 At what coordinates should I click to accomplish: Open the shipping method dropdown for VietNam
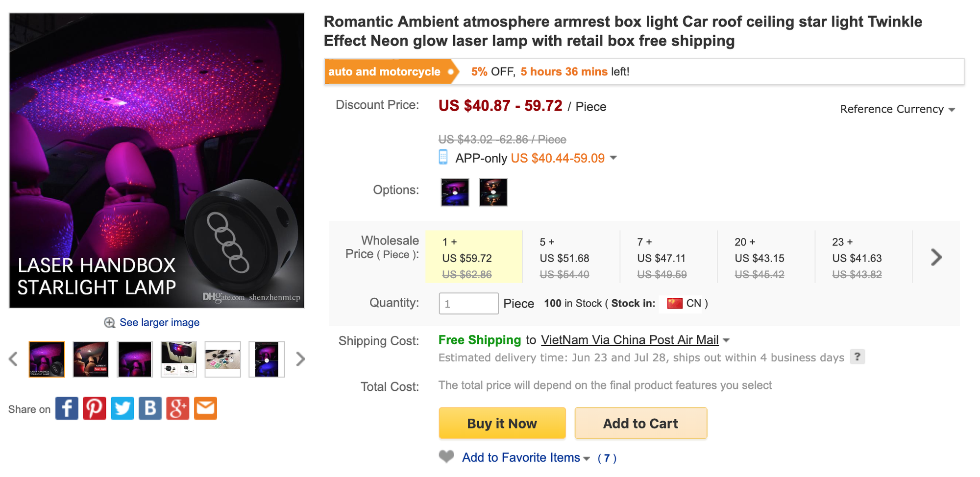click(726, 340)
